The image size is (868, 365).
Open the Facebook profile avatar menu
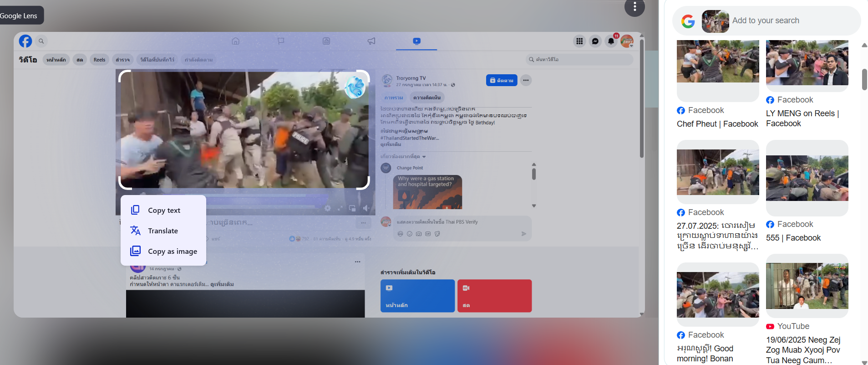pyautogui.click(x=627, y=41)
